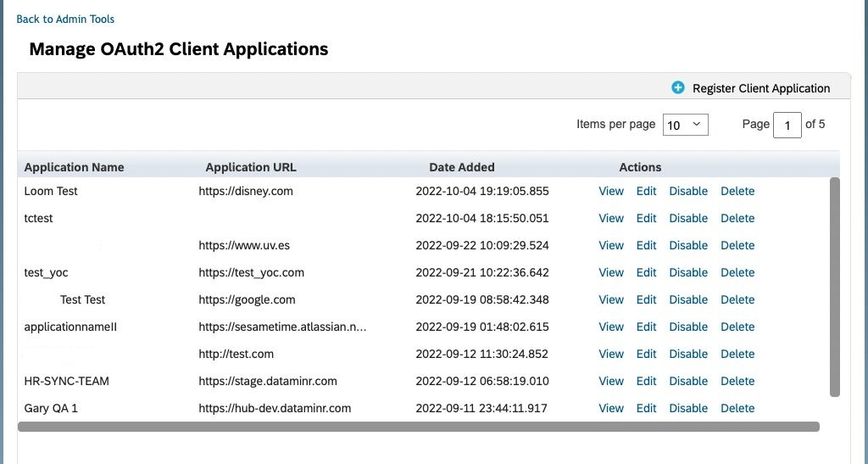View the Gary QA 1 application
This screenshot has width=868, height=464.
tap(611, 408)
